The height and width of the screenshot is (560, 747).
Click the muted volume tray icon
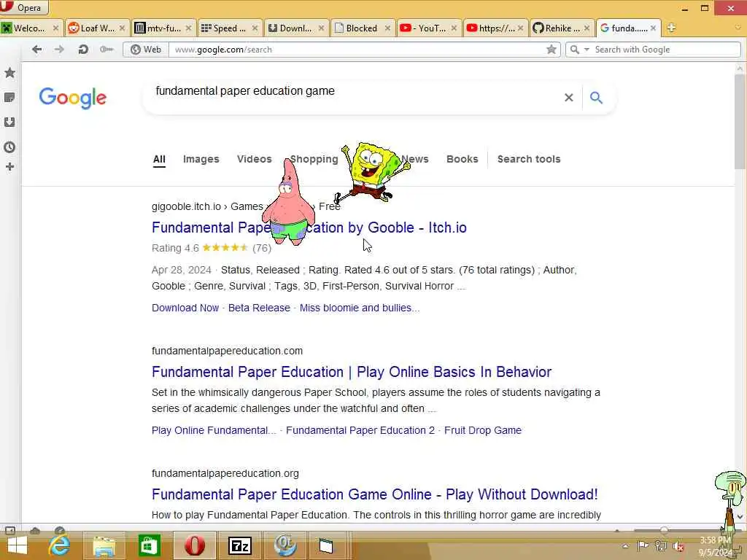coord(678,546)
